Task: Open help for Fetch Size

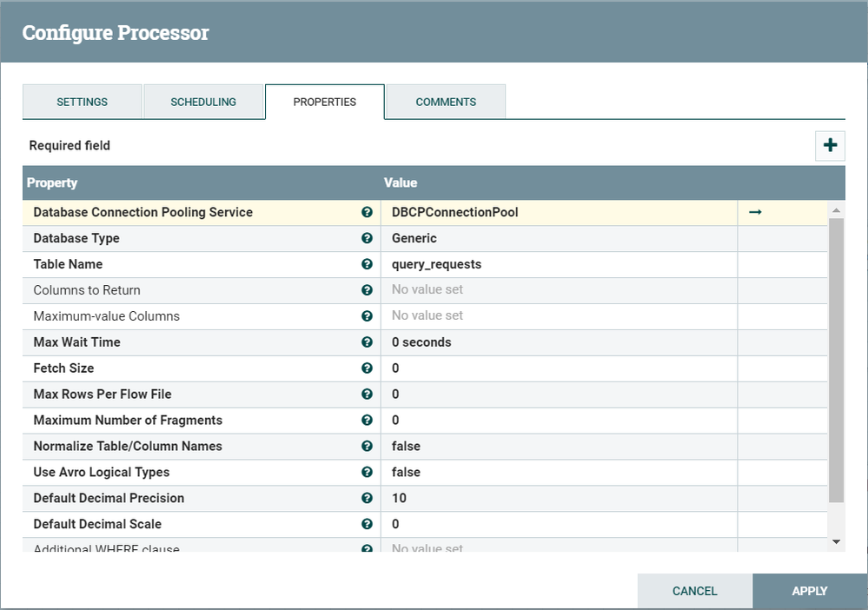Action: pos(367,368)
